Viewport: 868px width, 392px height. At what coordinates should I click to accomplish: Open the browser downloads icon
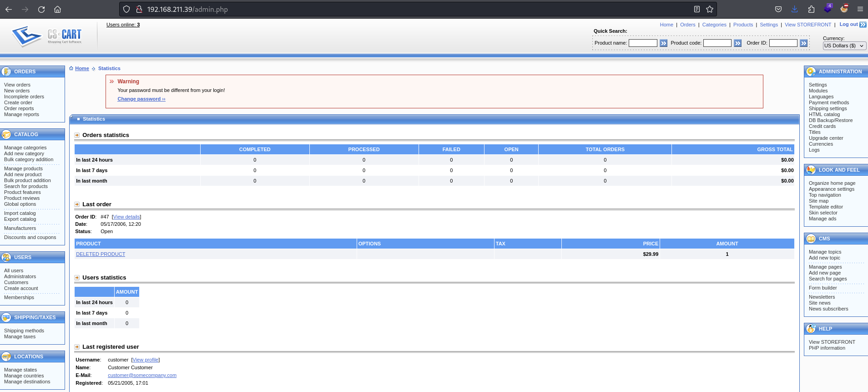point(794,9)
